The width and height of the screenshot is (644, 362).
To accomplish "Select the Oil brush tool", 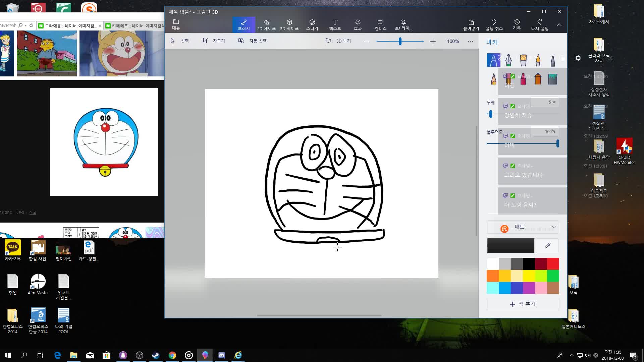I will click(523, 60).
